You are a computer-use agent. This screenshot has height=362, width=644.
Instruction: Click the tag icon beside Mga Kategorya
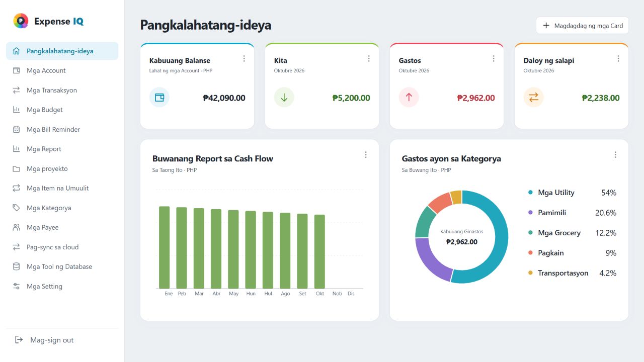click(x=16, y=208)
